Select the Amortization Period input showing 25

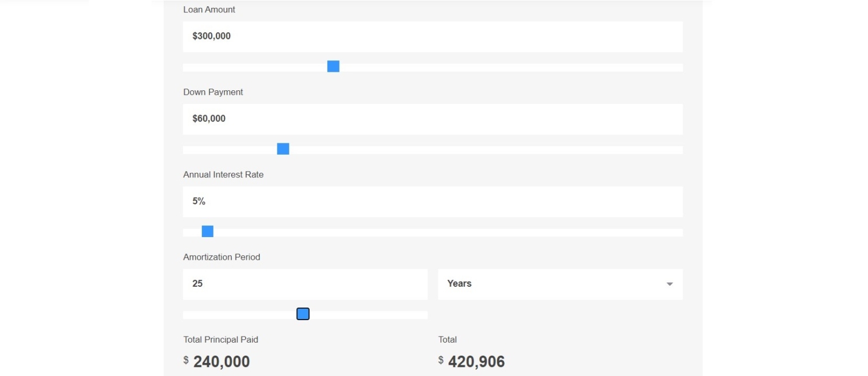[305, 284]
